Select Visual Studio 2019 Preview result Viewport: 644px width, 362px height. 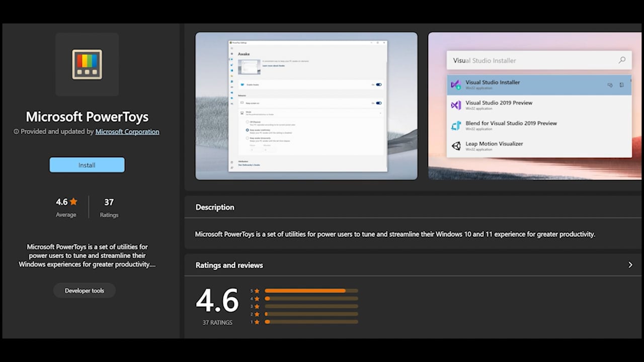tap(539, 105)
